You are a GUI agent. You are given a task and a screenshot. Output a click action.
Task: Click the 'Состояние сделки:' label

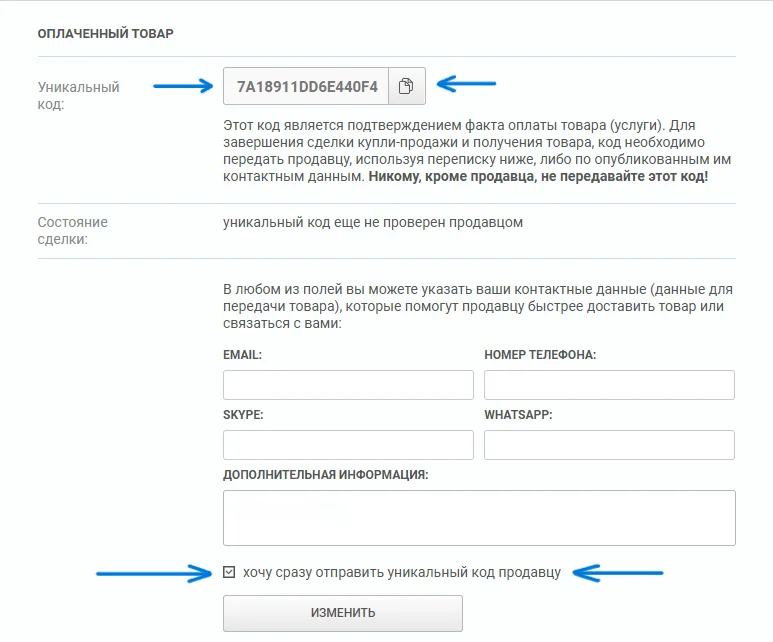point(72,230)
